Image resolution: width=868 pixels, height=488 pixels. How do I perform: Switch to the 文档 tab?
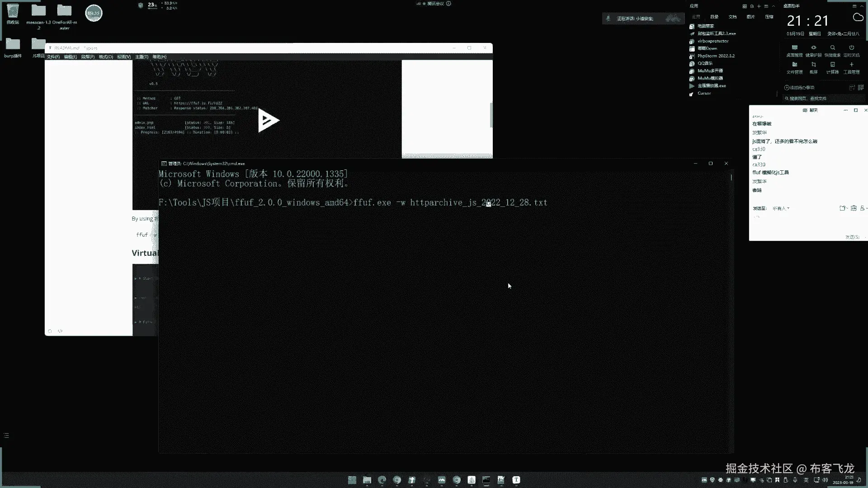pos(732,17)
